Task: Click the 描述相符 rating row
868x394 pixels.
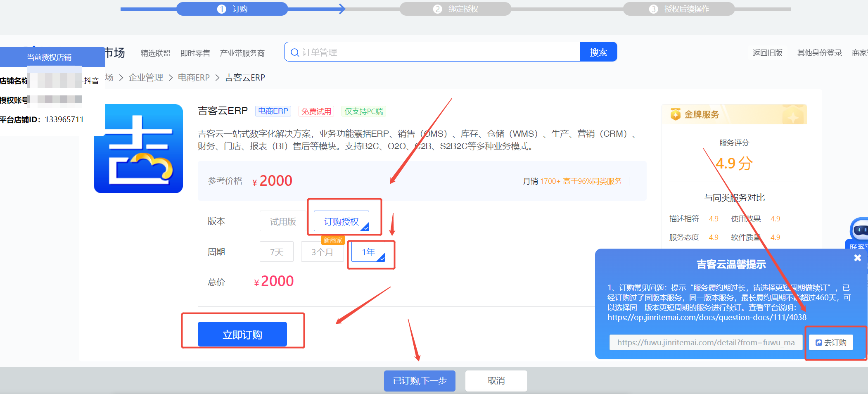Action: [694, 219]
